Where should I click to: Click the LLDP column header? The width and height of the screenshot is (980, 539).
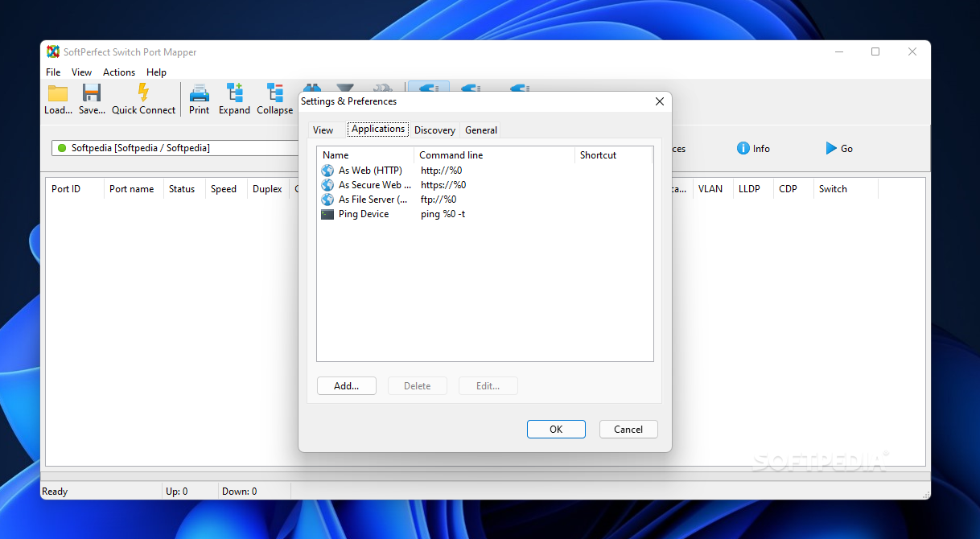(x=753, y=189)
